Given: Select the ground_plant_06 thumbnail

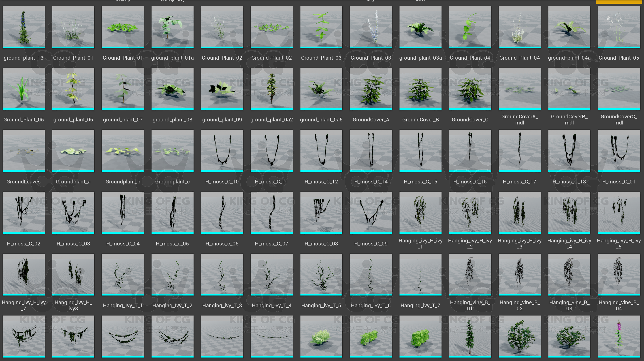Looking at the screenshot, I should pyautogui.click(x=73, y=88).
